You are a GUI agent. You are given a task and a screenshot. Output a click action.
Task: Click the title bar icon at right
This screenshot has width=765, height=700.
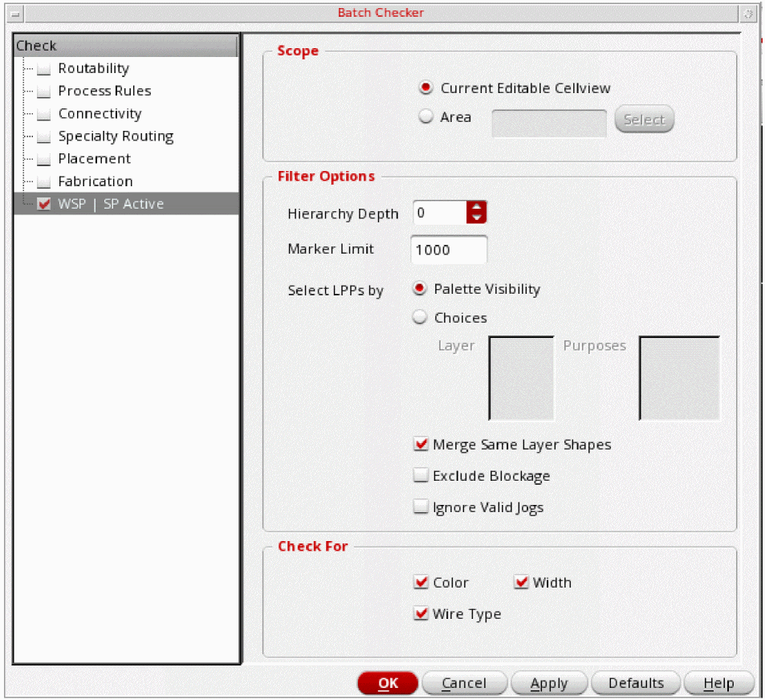click(747, 13)
